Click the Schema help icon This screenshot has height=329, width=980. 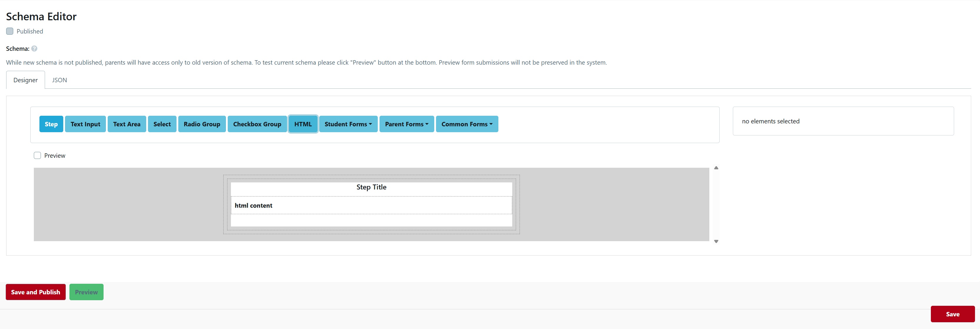[34, 49]
